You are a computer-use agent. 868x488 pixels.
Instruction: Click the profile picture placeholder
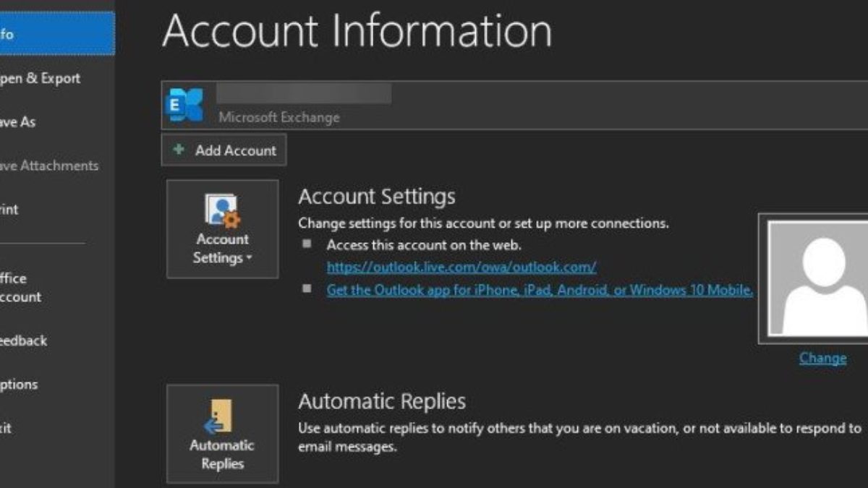click(817, 278)
